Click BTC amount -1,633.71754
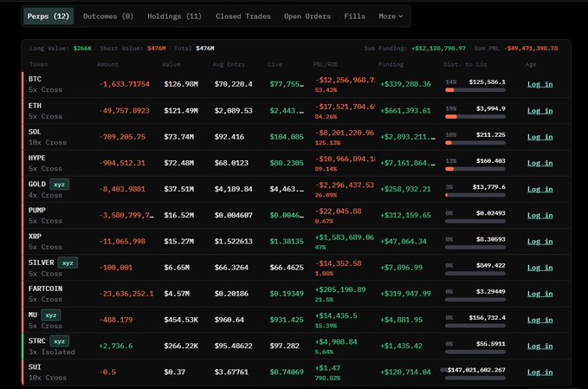 tap(125, 84)
